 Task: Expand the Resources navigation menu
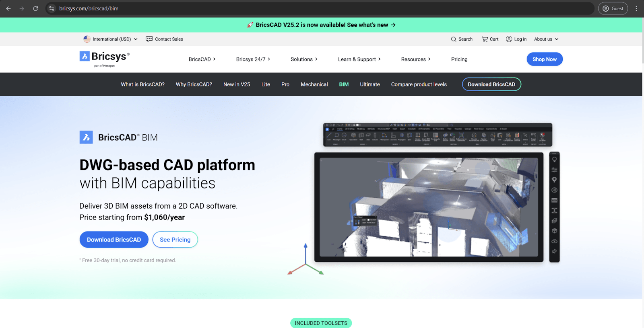tap(416, 59)
